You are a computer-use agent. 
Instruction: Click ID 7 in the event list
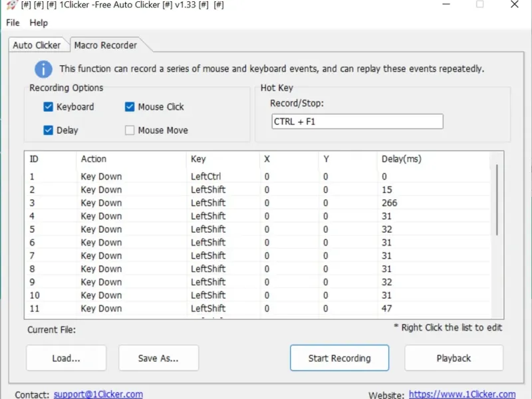coord(32,256)
